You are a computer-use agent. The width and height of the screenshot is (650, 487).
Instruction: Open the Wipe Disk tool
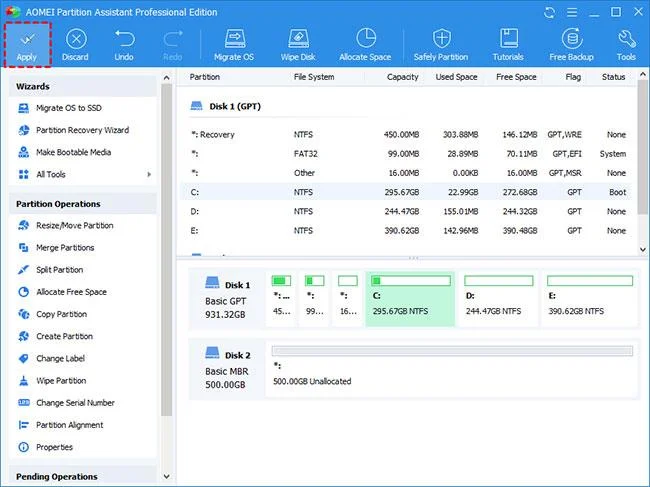click(x=298, y=44)
